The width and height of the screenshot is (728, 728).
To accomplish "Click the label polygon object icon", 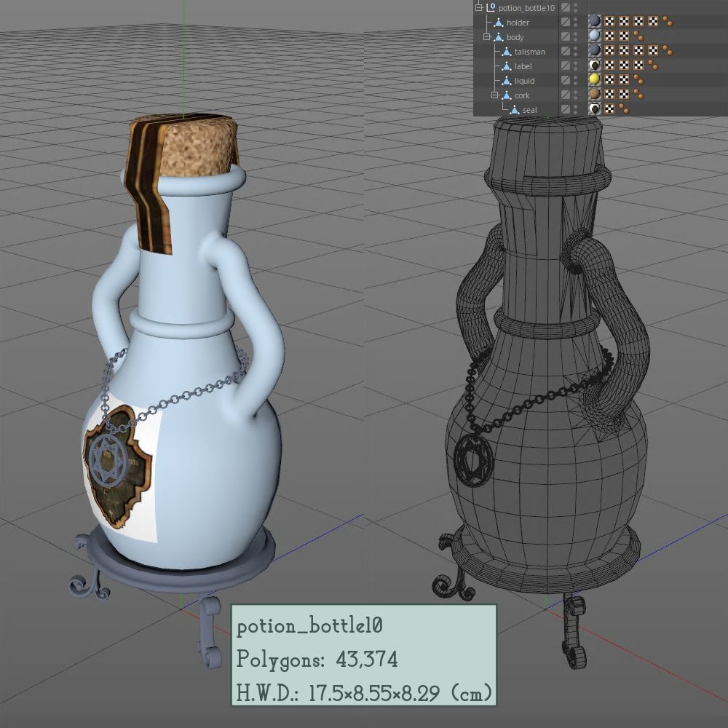I will [507, 66].
